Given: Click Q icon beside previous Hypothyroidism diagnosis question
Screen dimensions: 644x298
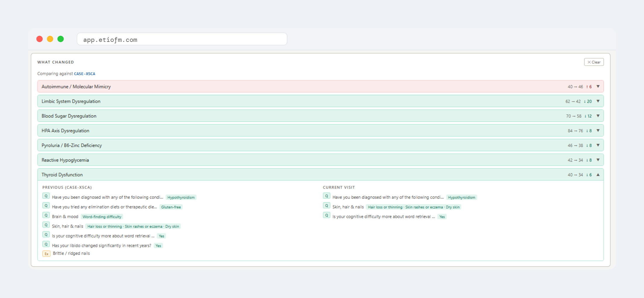Looking at the screenshot, I should tap(46, 196).
